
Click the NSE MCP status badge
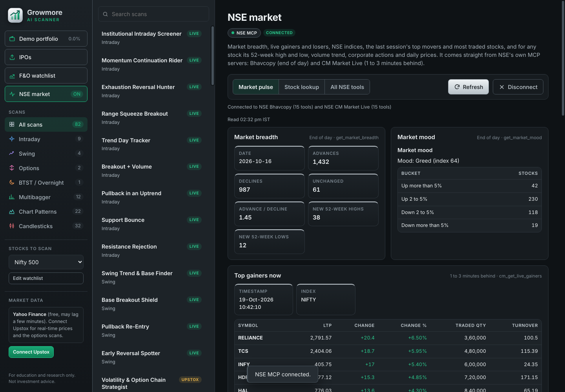coord(244,33)
